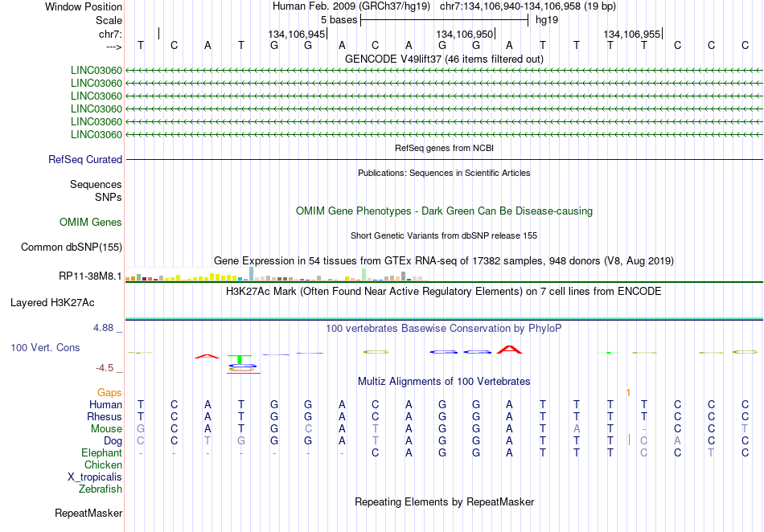Click the tall red A logo in PhyloP track
Image resolution: width=764 pixels, height=532 pixels.
coord(509,349)
